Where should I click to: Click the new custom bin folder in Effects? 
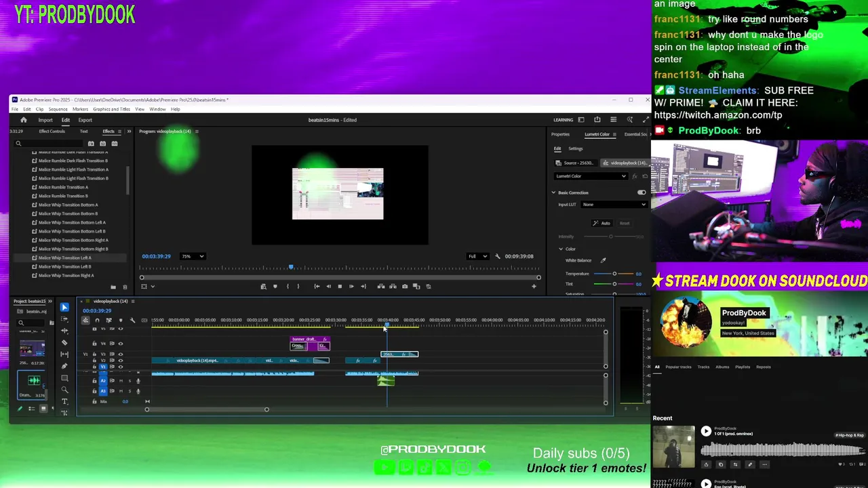coord(113,287)
